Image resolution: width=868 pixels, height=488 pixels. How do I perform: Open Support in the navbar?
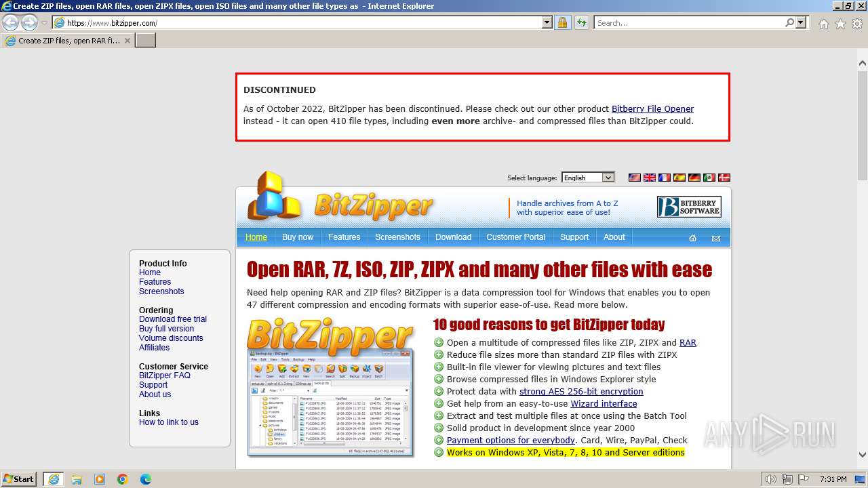574,237
